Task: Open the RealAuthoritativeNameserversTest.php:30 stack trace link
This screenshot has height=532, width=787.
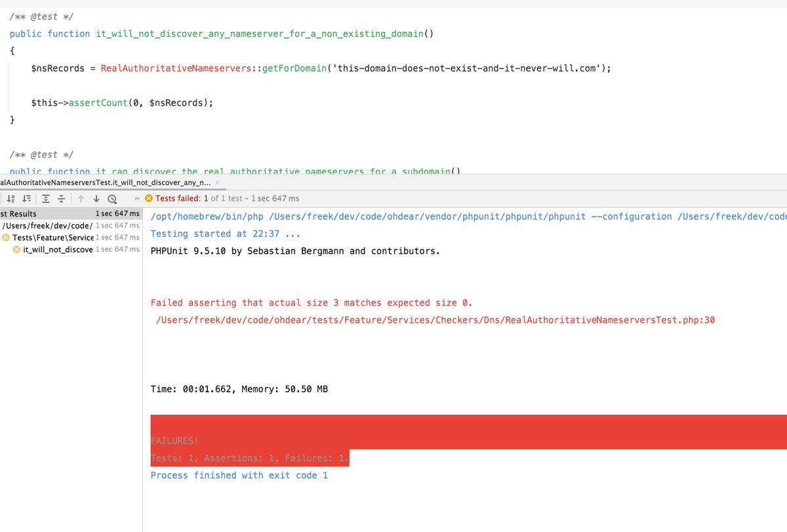Action: pos(435,319)
